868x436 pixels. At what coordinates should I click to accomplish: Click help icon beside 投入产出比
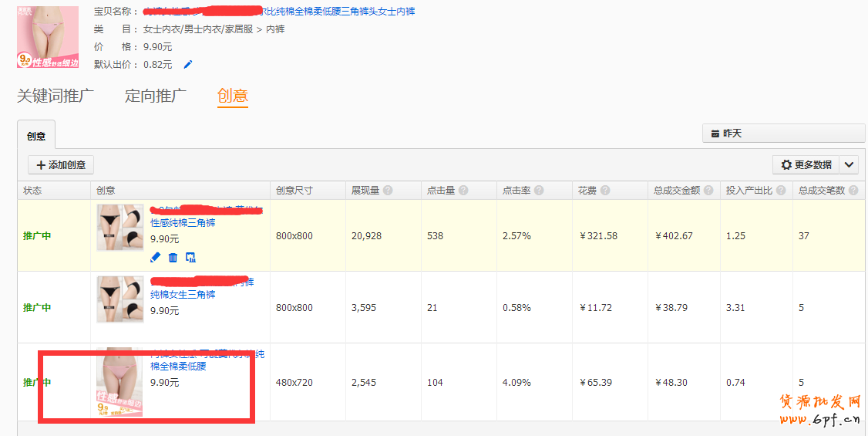(x=781, y=191)
